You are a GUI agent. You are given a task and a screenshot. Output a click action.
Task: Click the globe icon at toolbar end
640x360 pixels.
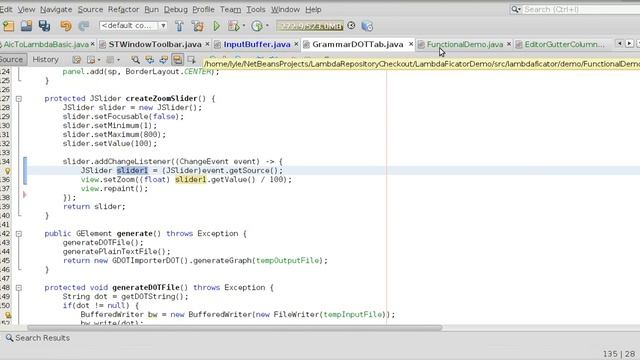[367, 26]
